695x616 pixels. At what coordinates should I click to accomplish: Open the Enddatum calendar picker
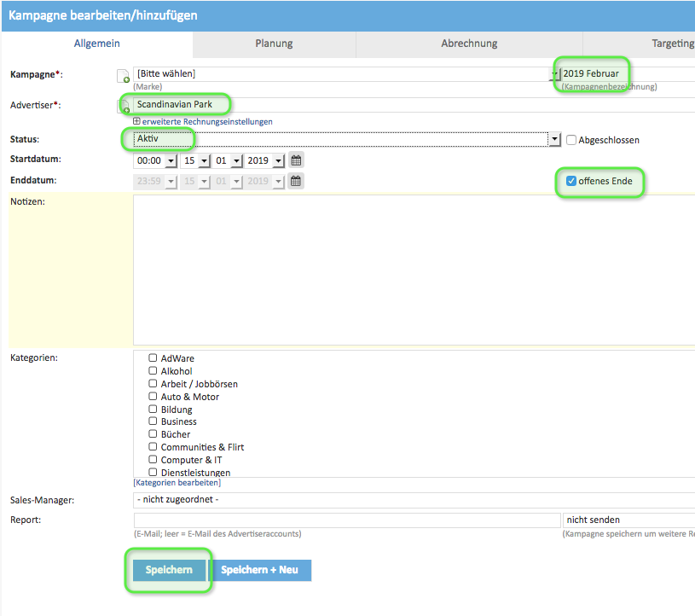(296, 181)
